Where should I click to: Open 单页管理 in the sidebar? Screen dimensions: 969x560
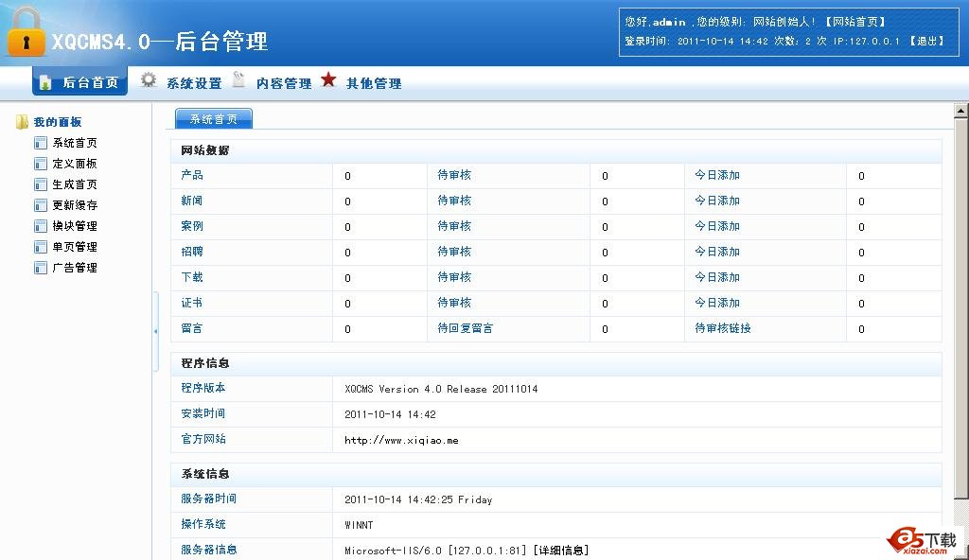point(75,247)
